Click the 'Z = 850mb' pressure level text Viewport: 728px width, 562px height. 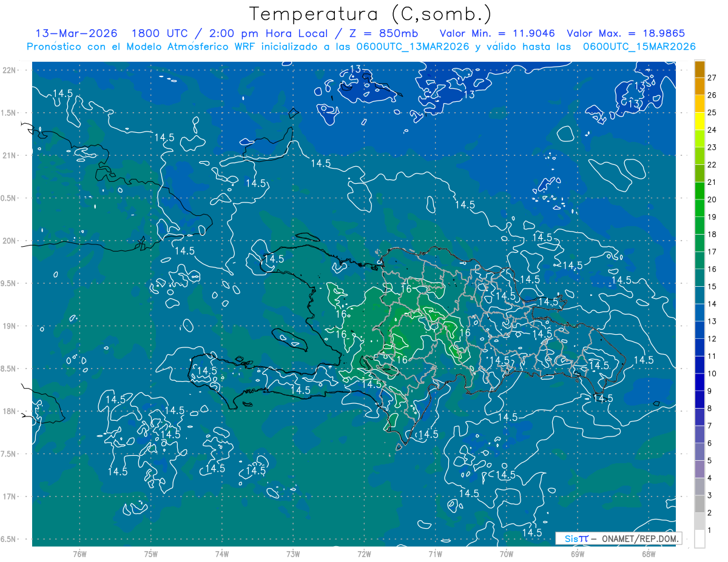(383, 33)
